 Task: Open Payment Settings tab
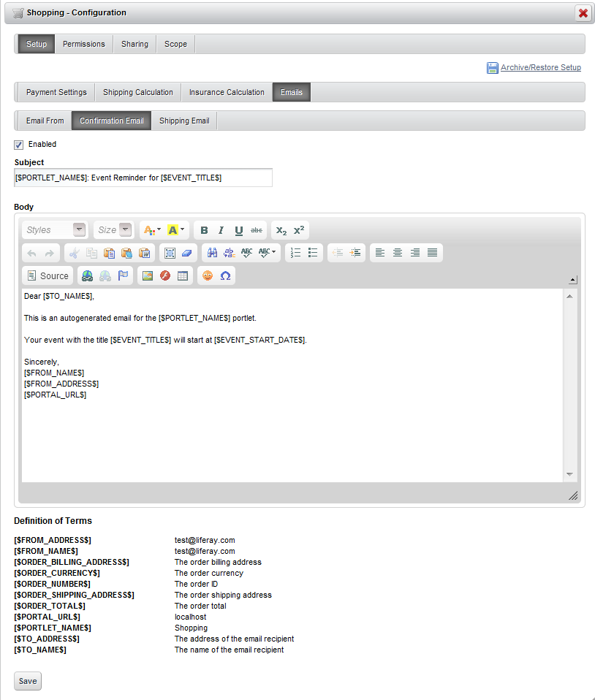tap(56, 92)
